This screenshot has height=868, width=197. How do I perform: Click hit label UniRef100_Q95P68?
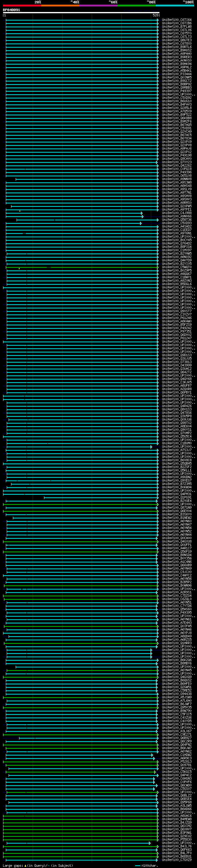176,802
